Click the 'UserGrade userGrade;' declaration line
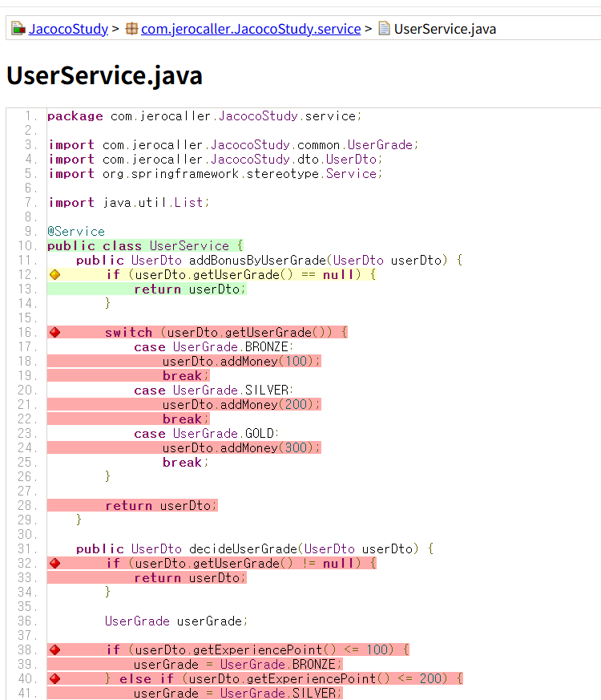 [x=172, y=621]
